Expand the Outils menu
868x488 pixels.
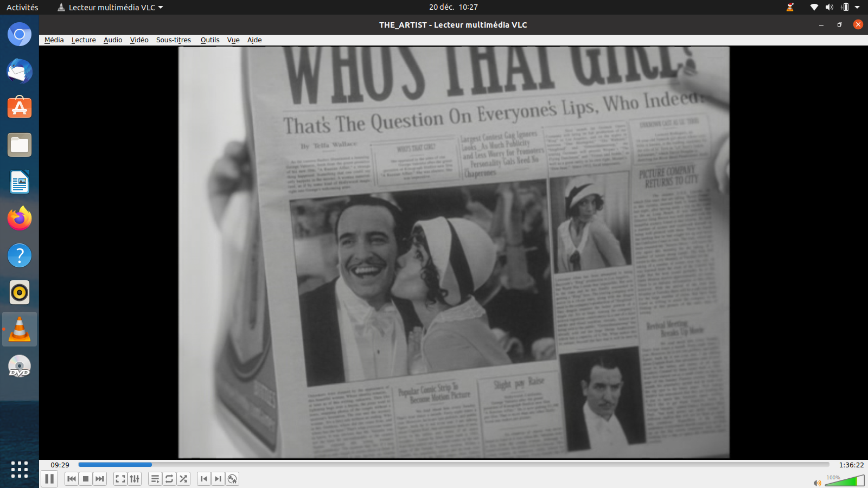(x=210, y=40)
